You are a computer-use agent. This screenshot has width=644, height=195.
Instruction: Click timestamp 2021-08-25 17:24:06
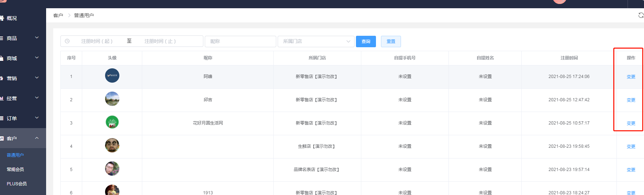coord(569,77)
